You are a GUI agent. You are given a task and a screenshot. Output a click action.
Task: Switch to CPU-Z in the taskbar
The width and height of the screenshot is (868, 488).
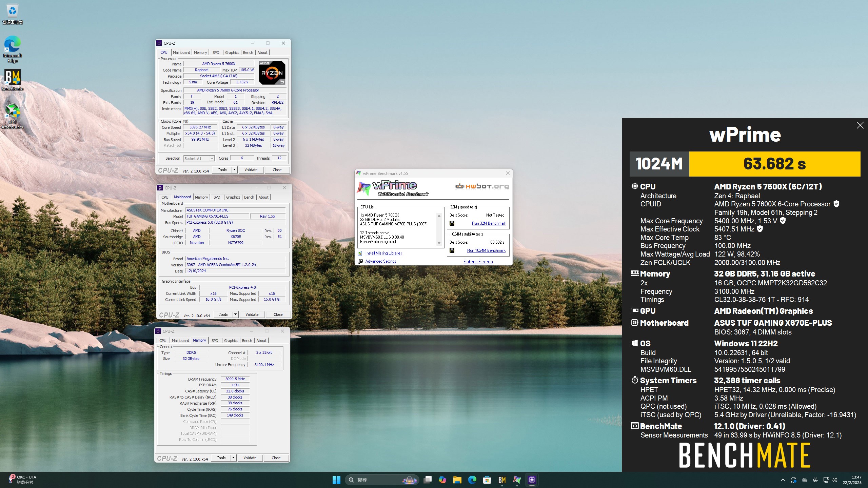point(532,480)
